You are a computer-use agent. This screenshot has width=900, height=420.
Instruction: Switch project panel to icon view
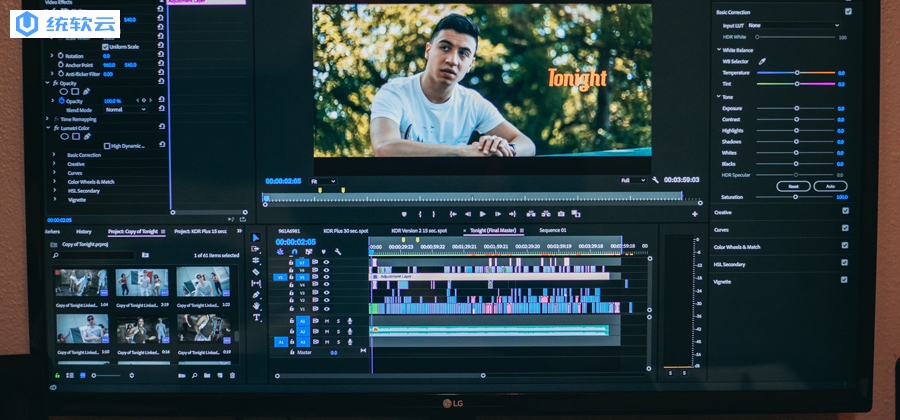coord(83,376)
